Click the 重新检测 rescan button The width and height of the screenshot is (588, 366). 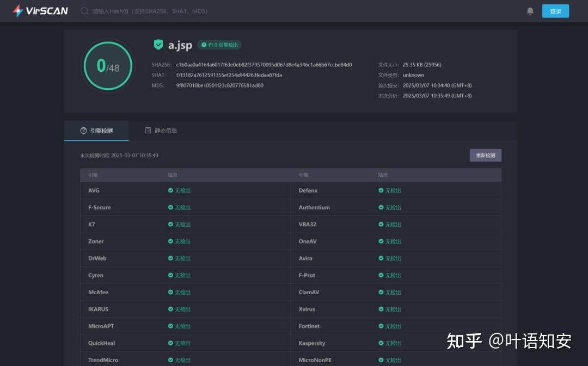click(x=485, y=156)
